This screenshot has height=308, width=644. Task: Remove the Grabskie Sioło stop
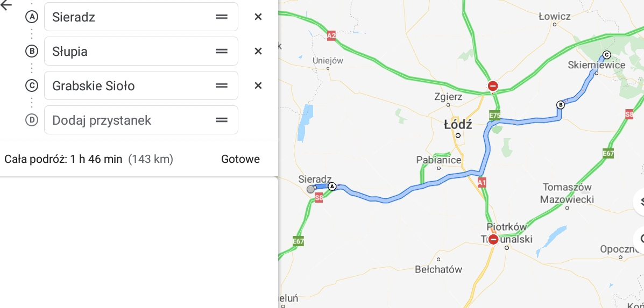tap(258, 85)
